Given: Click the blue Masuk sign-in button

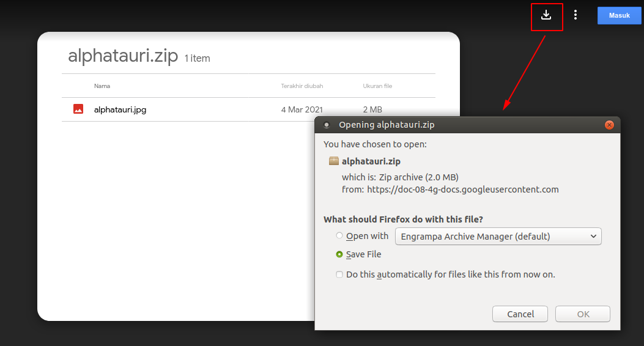Looking at the screenshot, I should pos(620,15).
